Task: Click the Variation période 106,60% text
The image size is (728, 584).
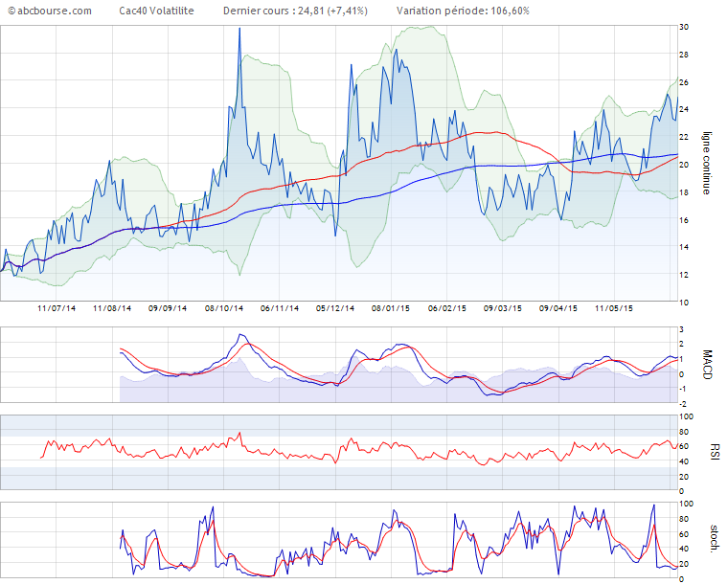Action: [463, 11]
